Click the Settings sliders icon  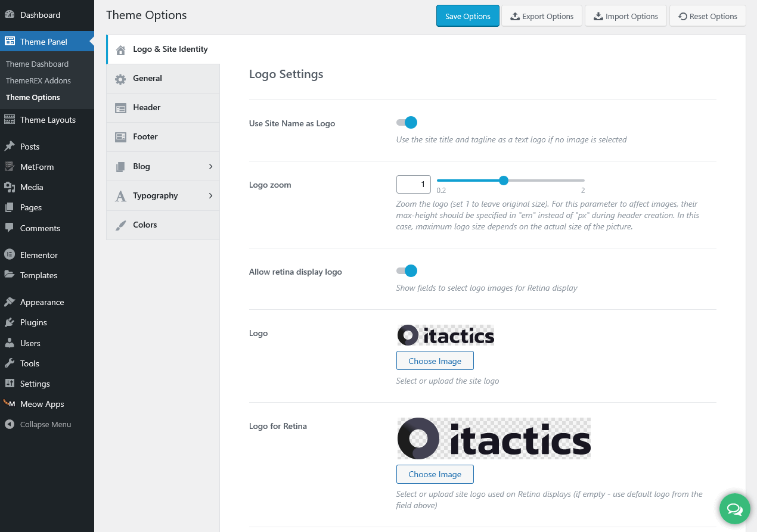pos(10,384)
